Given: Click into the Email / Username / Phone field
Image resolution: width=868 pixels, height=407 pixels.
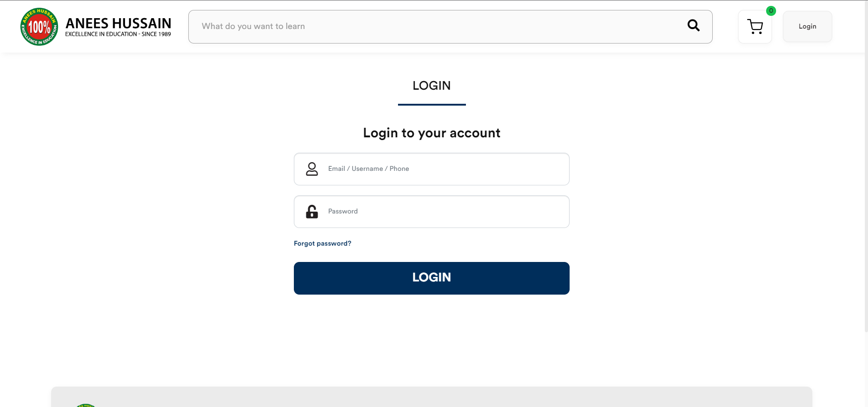Looking at the screenshot, I should [x=444, y=169].
